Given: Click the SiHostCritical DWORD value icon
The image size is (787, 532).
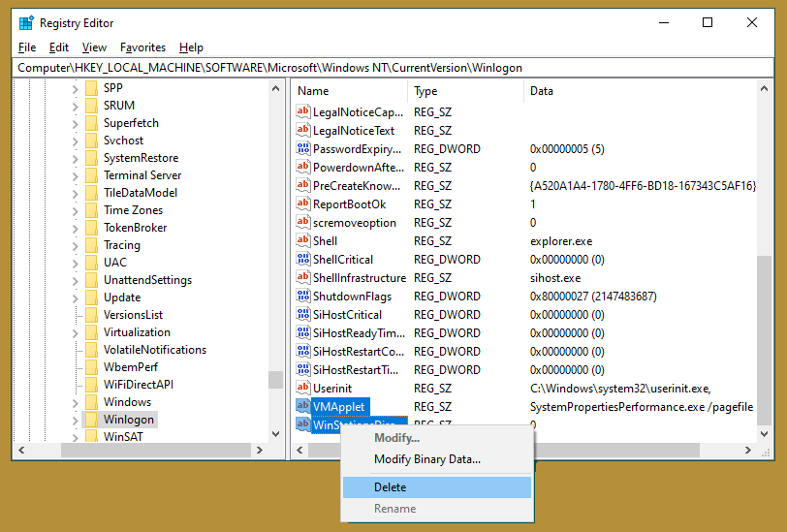Looking at the screenshot, I should 302,314.
